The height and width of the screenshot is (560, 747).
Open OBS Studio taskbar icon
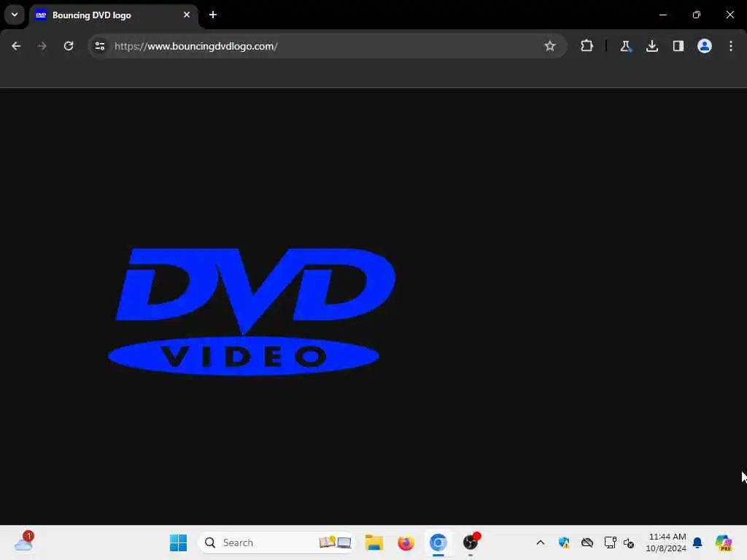[471, 542]
